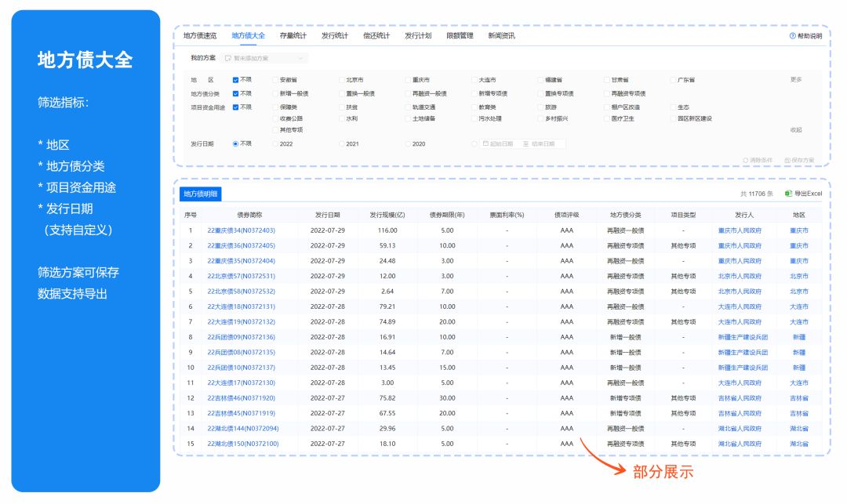The width and height of the screenshot is (847, 504).
Task: Collapse fund usage options via 收起
Action: (x=796, y=130)
